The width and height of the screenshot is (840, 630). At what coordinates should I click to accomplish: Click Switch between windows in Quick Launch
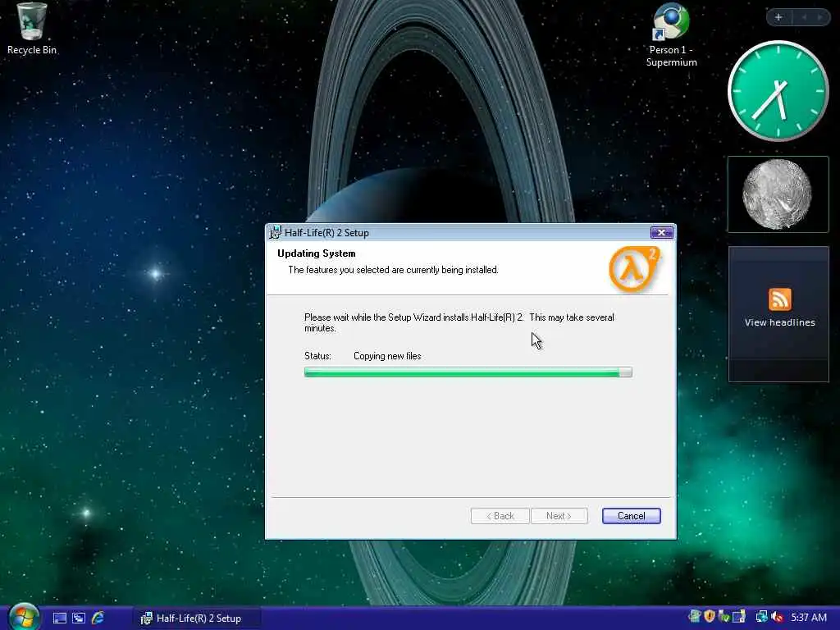(x=79, y=619)
